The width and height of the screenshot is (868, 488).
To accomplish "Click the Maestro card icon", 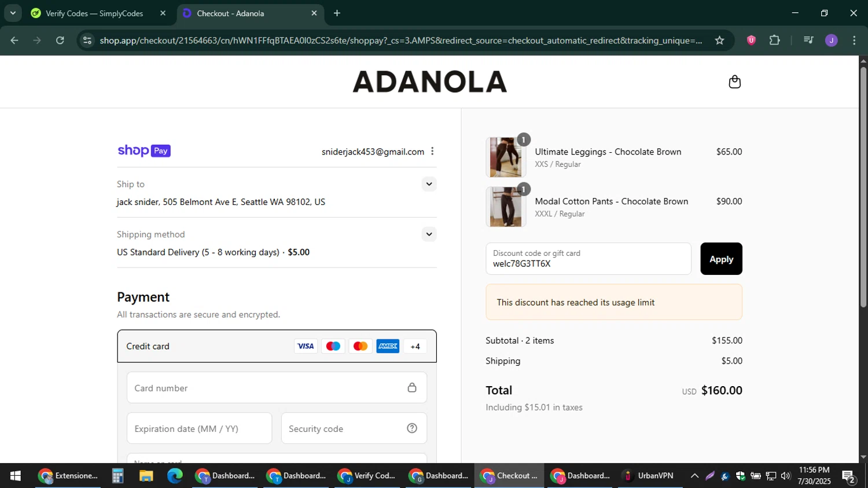I will (x=333, y=346).
